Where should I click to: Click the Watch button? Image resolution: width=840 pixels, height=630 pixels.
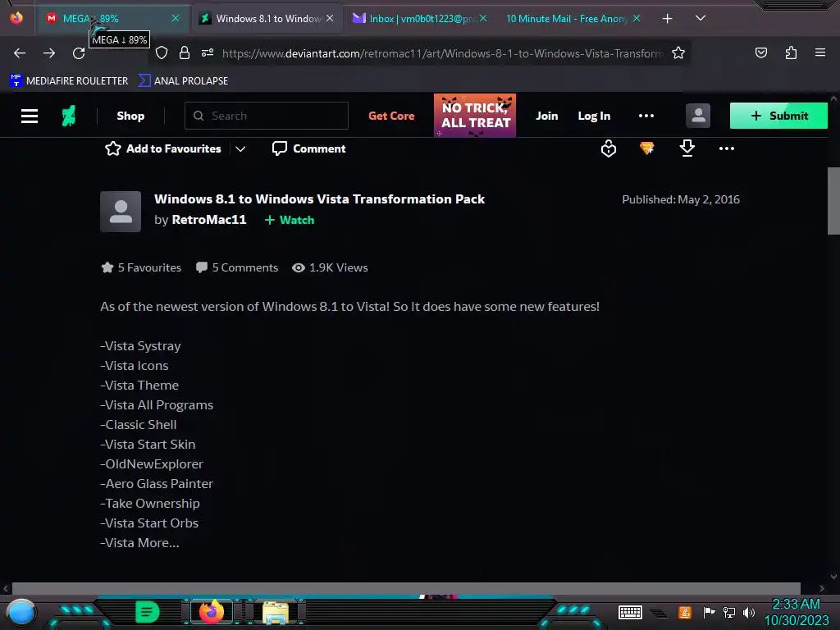point(290,220)
